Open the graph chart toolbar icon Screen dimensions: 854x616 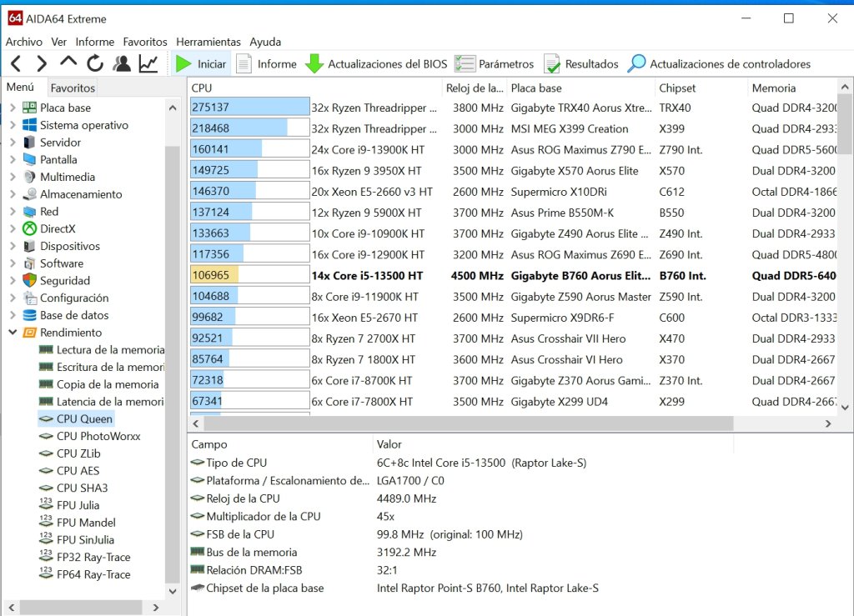click(148, 63)
